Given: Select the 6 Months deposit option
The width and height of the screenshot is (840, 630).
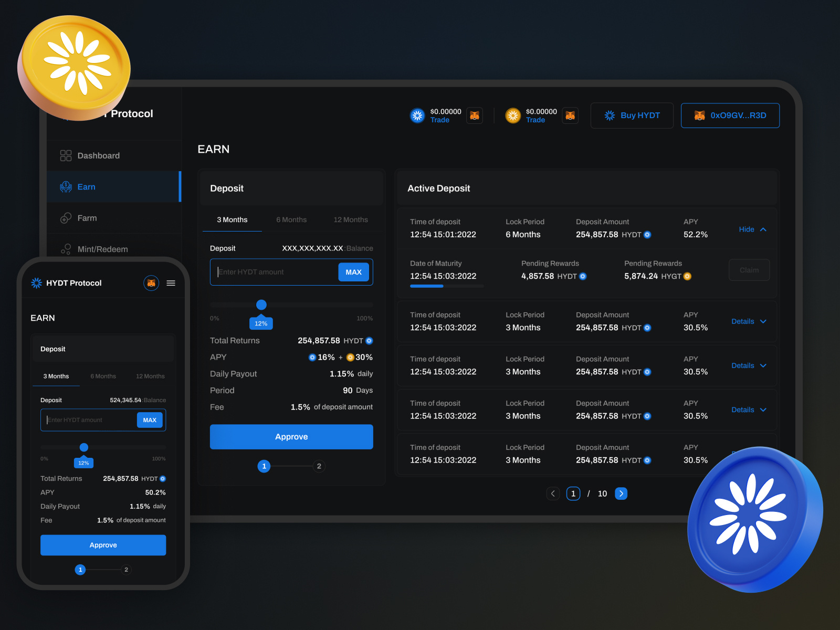Looking at the screenshot, I should 291,219.
